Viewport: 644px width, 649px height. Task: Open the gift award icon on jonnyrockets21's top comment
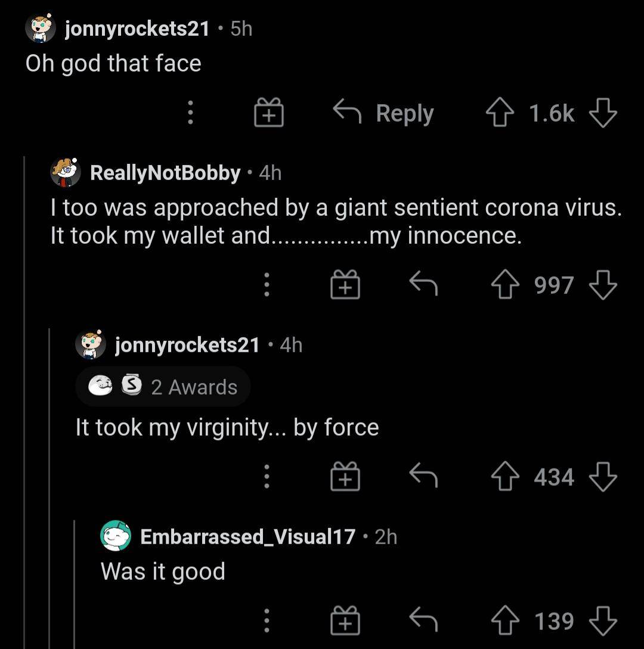[x=268, y=113]
